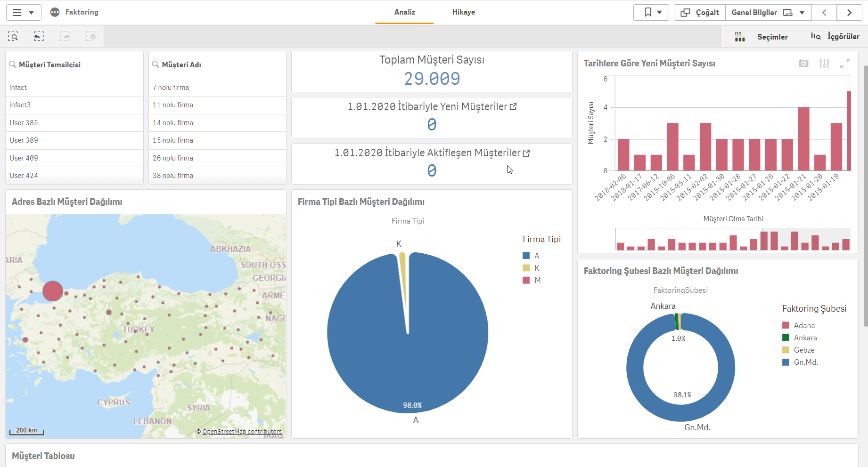Open the main navigation menu dropdown

tap(24, 13)
